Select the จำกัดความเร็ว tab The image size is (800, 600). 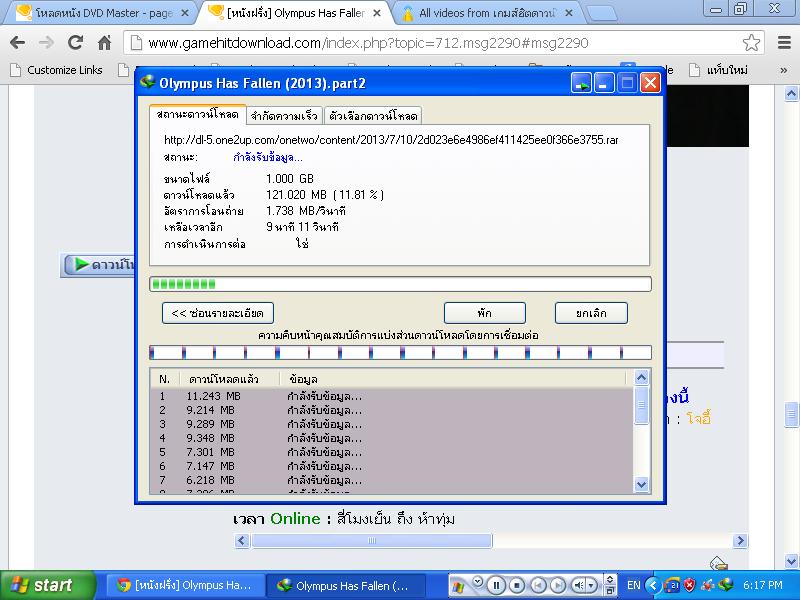click(284, 116)
